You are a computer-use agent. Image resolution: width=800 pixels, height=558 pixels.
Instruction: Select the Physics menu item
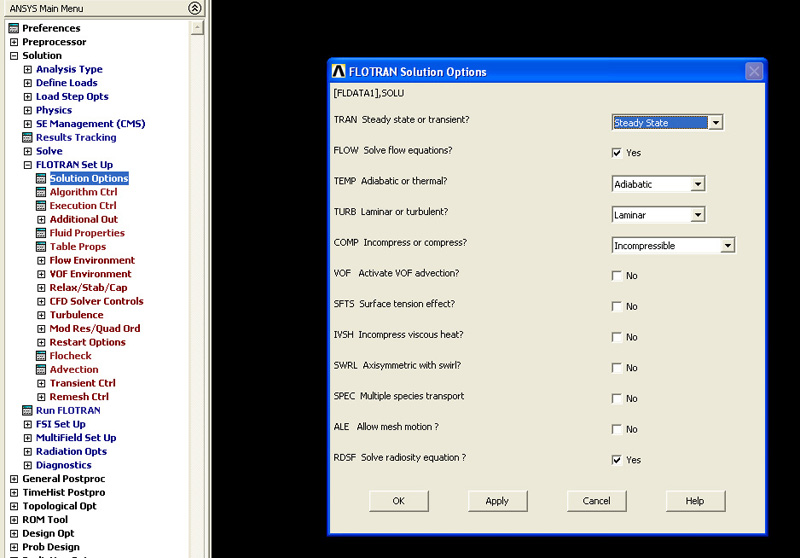(54, 110)
